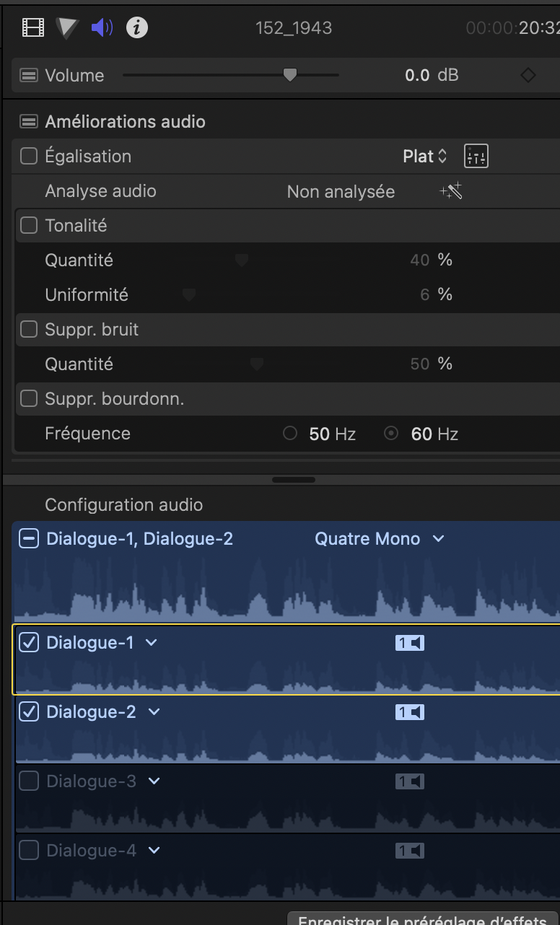Click the Améliorations audio section header

pos(125,121)
